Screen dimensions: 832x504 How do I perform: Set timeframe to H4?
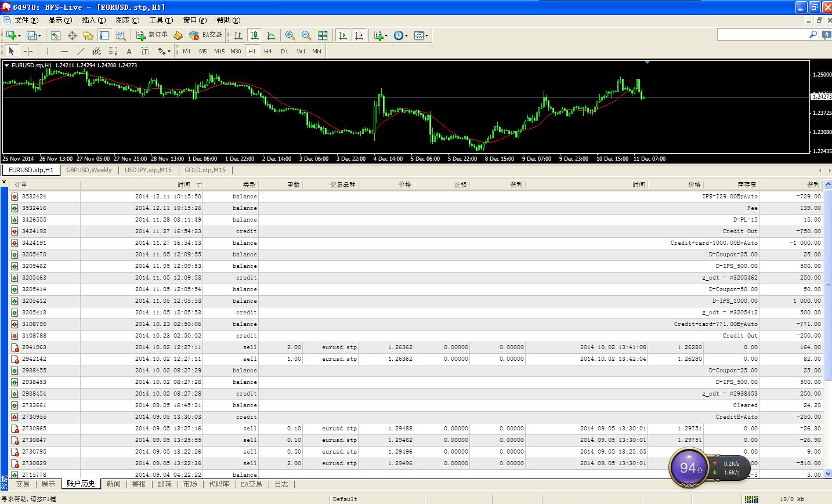pyautogui.click(x=268, y=51)
